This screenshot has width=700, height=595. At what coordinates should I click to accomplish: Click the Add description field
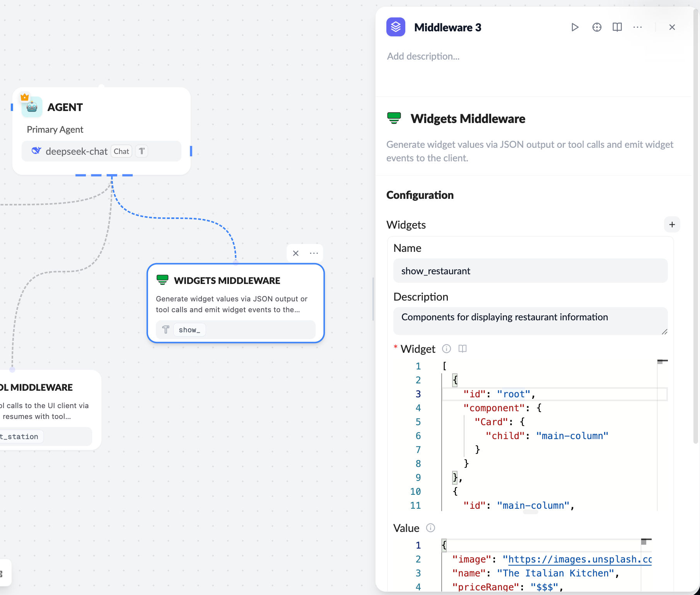pos(423,56)
